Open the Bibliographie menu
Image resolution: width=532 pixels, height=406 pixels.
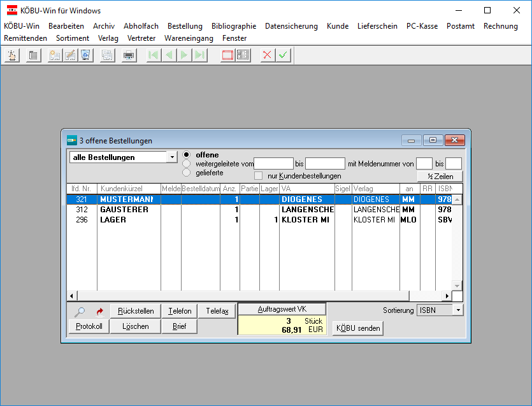[234, 26]
